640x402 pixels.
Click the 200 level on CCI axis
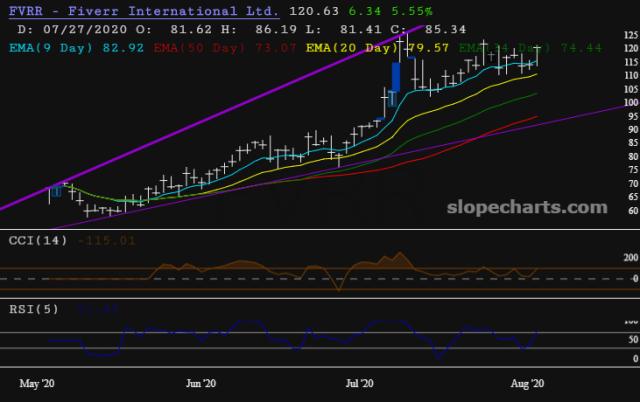pyautogui.click(x=628, y=258)
